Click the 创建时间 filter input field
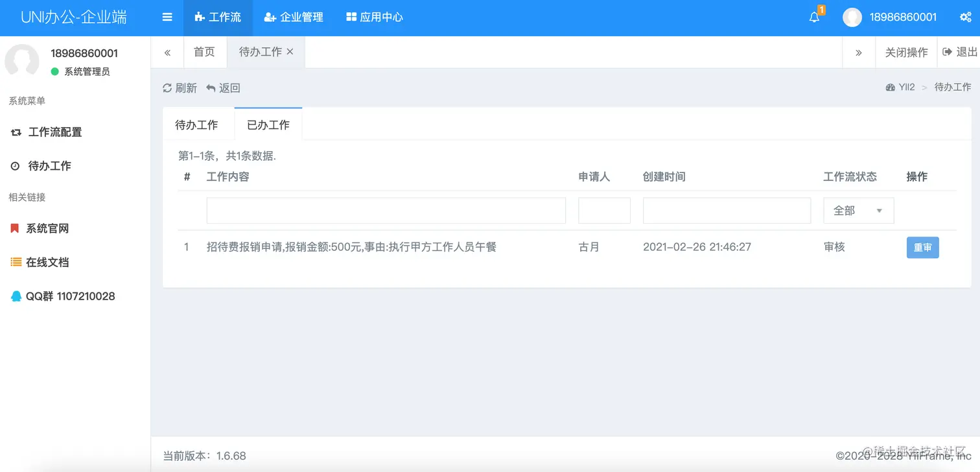This screenshot has width=980, height=472. 726,210
